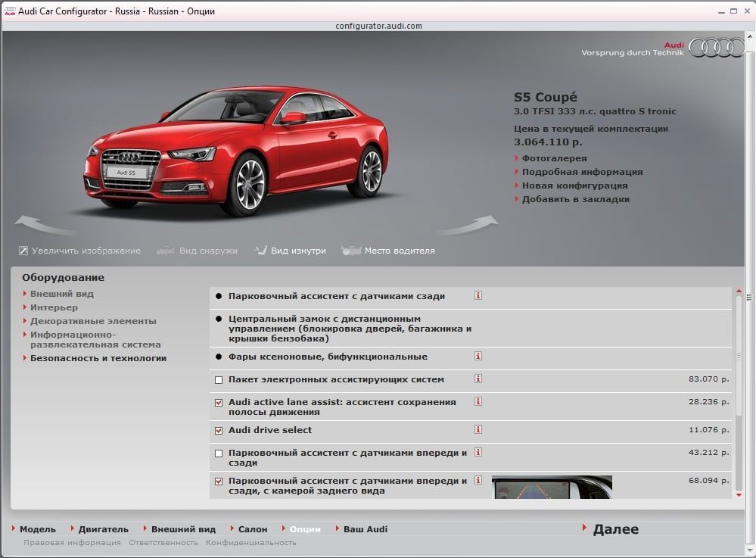Open Информационно-развлекательная система category

pyautogui.click(x=95, y=339)
